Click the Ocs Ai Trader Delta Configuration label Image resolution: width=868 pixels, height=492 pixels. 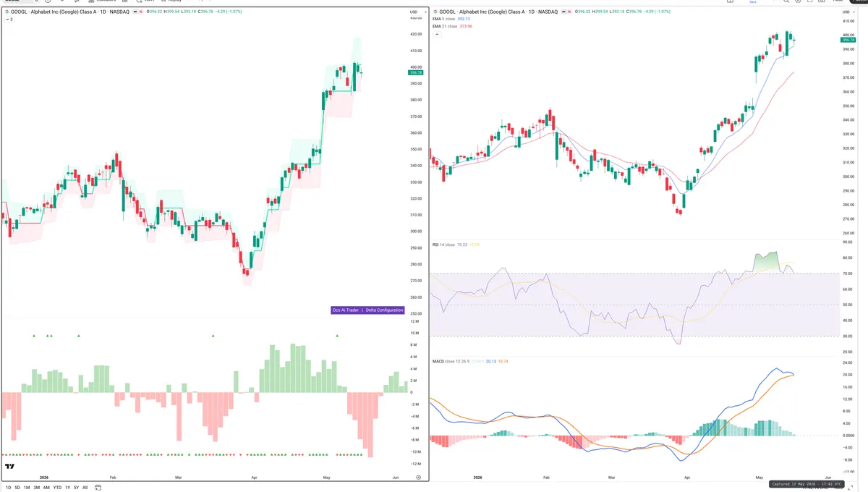coord(367,310)
